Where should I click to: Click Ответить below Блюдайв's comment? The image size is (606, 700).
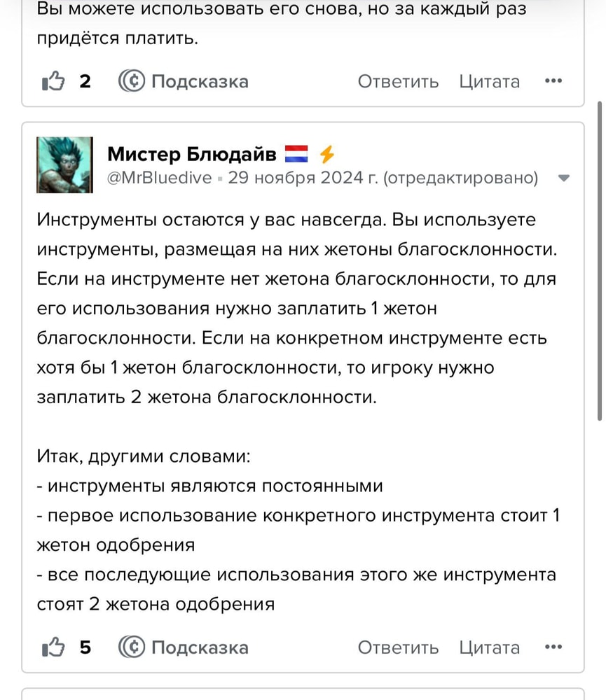pyautogui.click(x=398, y=647)
